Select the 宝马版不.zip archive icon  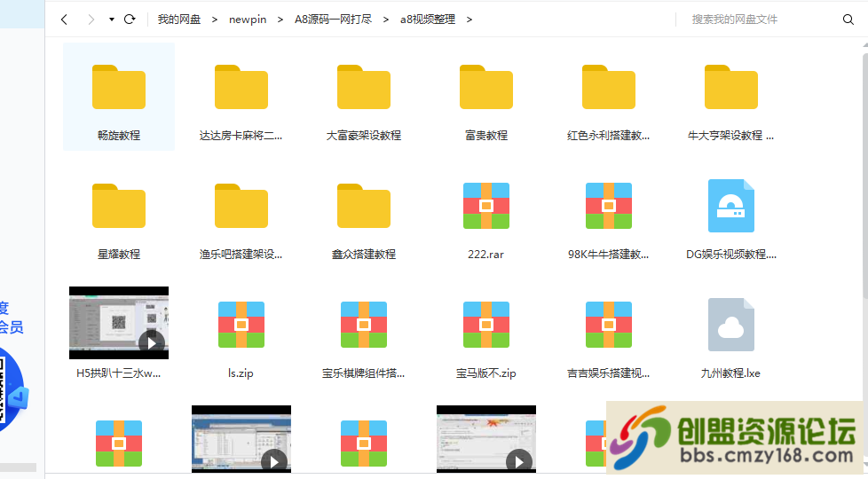[x=486, y=325]
